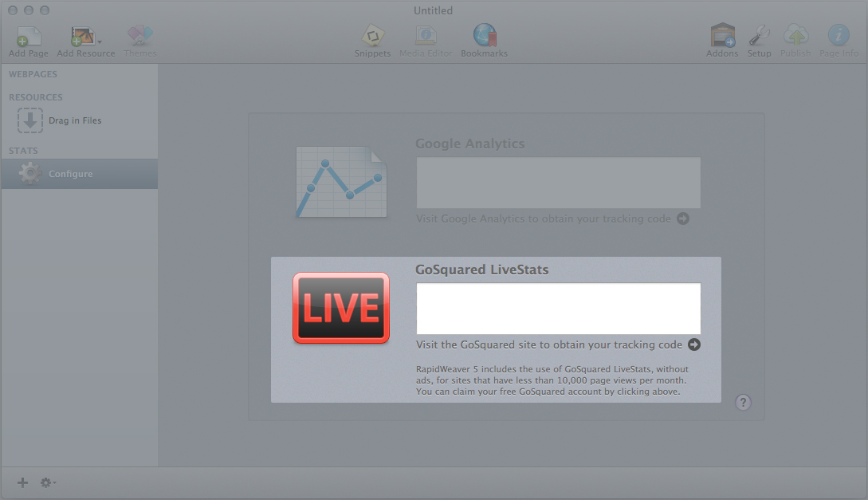The width and height of the screenshot is (868, 500).
Task: Click the GoSquared LIVE icon
Action: click(x=341, y=308)
